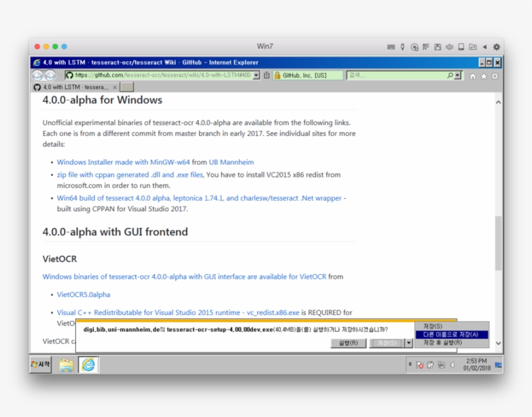Click the '4.0.0-alpha with GUI frontend' heading
The width and height of the screenshot is (532, 417).
click(x=115, y=232)
